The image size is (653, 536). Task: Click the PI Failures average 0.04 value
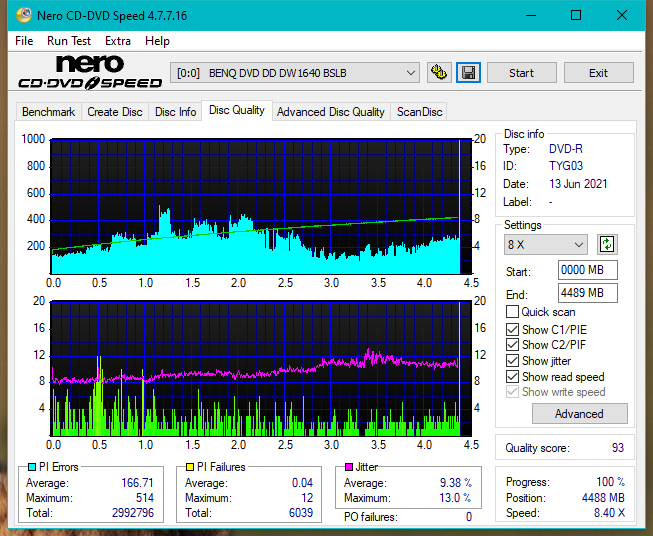tap(302, 483)
